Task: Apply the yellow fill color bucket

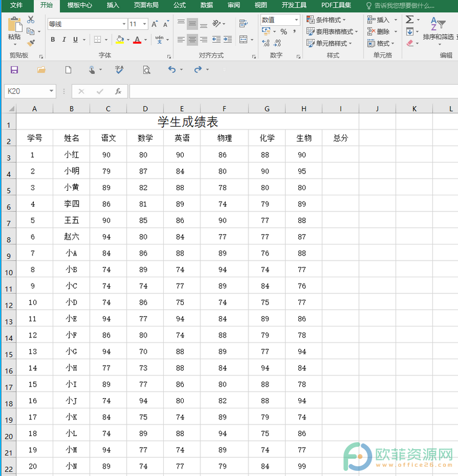Action: point(120,40)
